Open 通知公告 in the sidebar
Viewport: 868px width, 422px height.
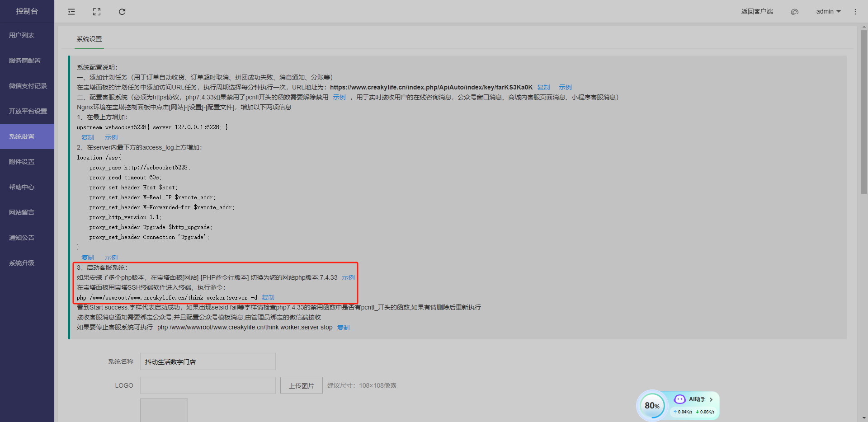[27, 238]
